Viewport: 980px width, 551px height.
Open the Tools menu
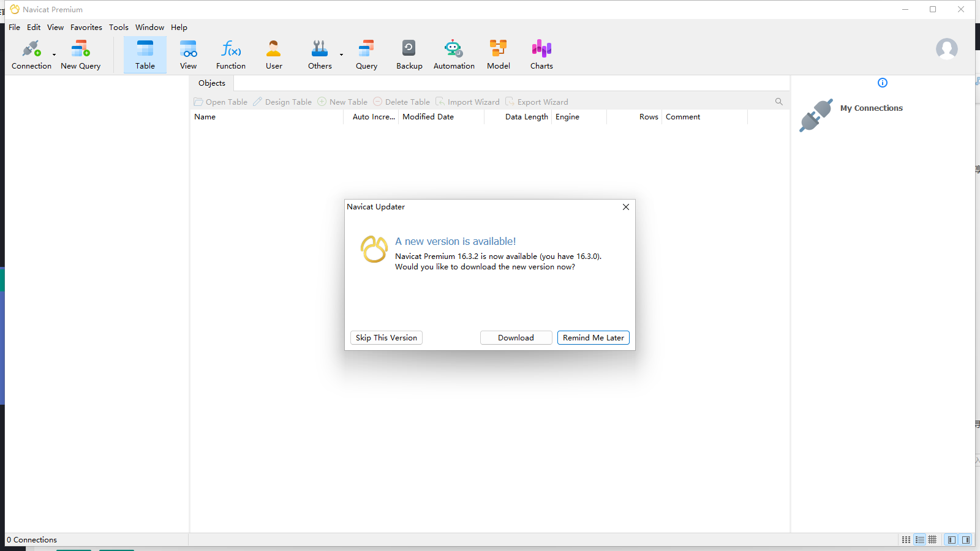(119, 28)
